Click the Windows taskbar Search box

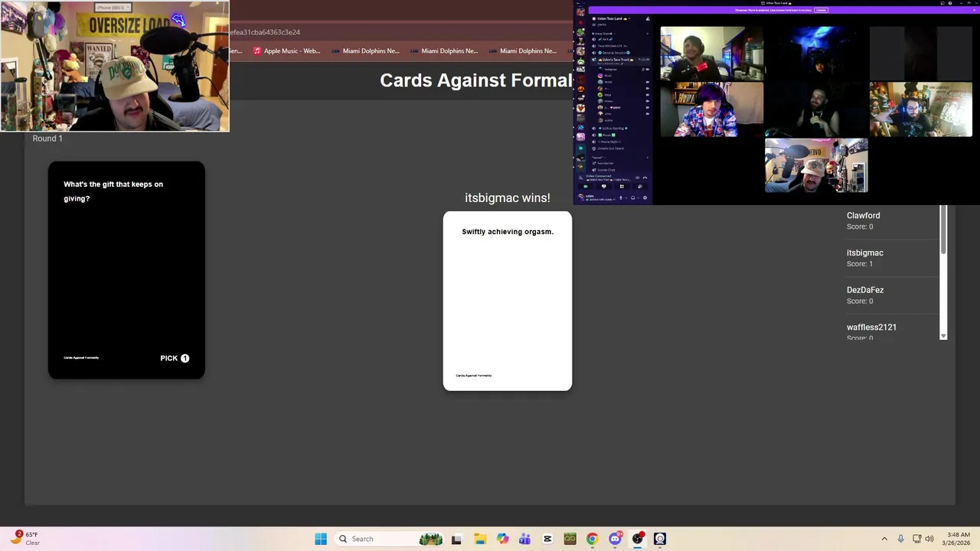(x=390, y=539)
